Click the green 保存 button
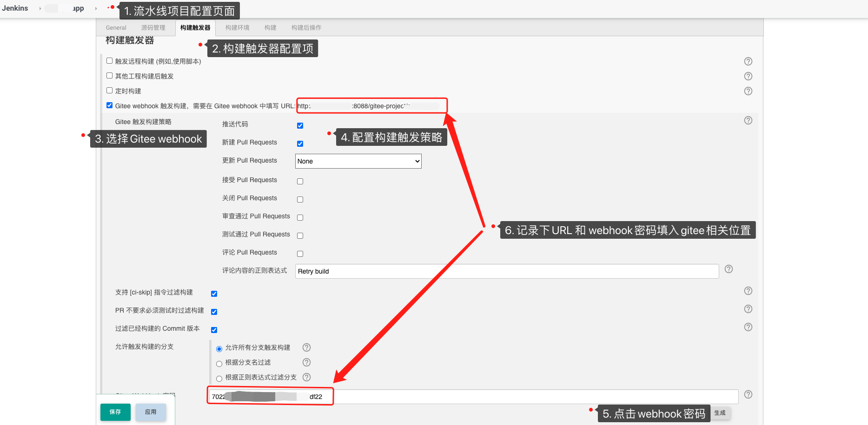868x425 pixels. 115,412
